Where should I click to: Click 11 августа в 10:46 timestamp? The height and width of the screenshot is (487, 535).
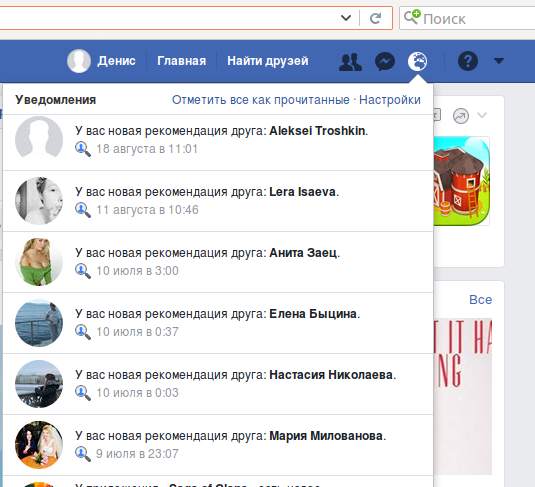point(147,210)
